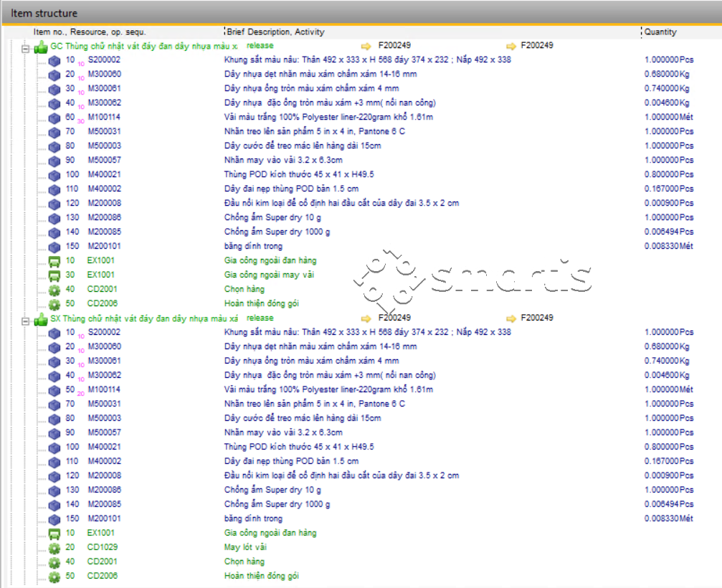The image size is (722, 588).
Task: Collapse the SX Thùng chữ nhật tree node
Action: click(25, 321)
